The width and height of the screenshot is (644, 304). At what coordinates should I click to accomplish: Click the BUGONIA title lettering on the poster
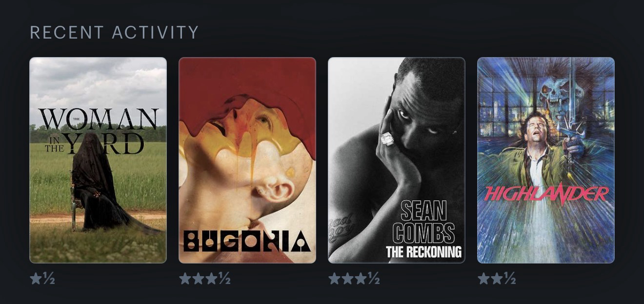[247, 241]
